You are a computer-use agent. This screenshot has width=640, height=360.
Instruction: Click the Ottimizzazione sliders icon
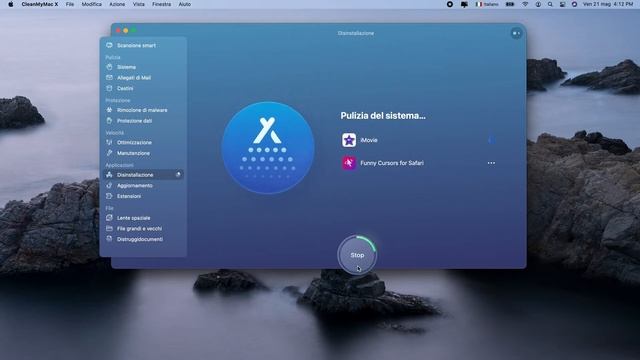[109, 142]
